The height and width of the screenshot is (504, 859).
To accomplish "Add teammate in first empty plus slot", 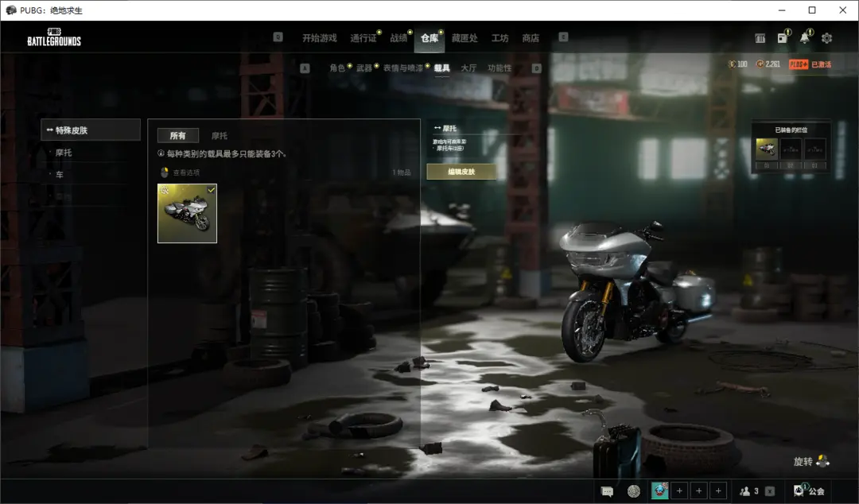I will [x=679, y=490].
